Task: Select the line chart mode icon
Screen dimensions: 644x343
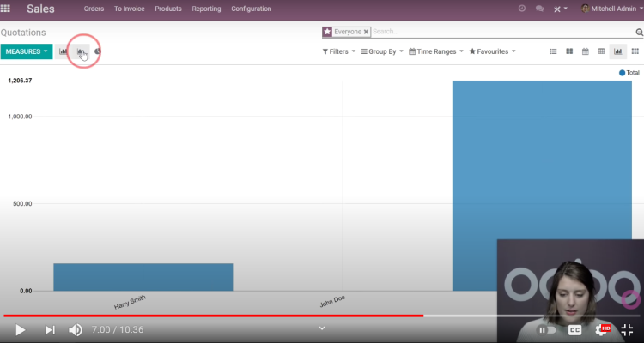Action: (81, 51)
